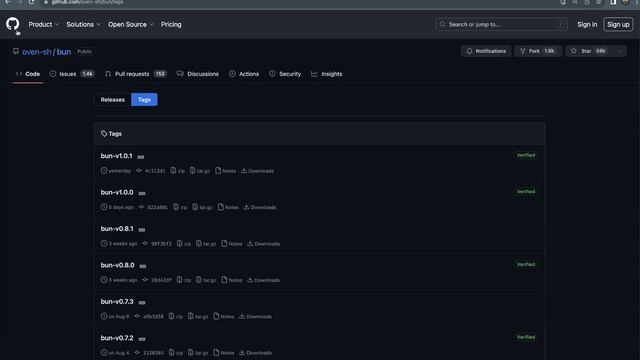Download tar.gz for bun-v0.7.3

[x=198, y=316]
